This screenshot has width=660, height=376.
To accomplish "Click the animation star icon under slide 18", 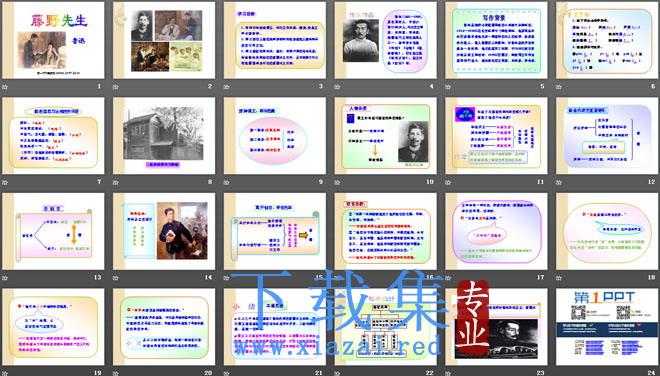I will (559, 278).
